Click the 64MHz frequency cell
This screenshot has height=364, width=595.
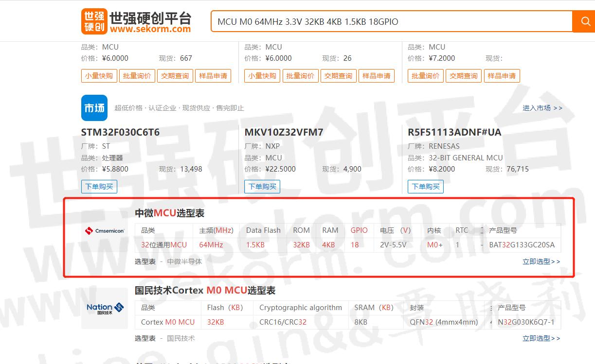point(211,245)
